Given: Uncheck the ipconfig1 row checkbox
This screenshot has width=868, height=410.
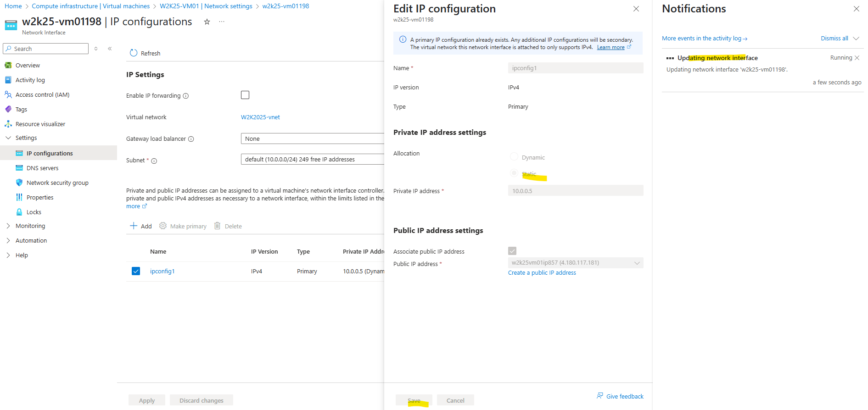Looking at the screenshot, I should click(x=136, y=271).
